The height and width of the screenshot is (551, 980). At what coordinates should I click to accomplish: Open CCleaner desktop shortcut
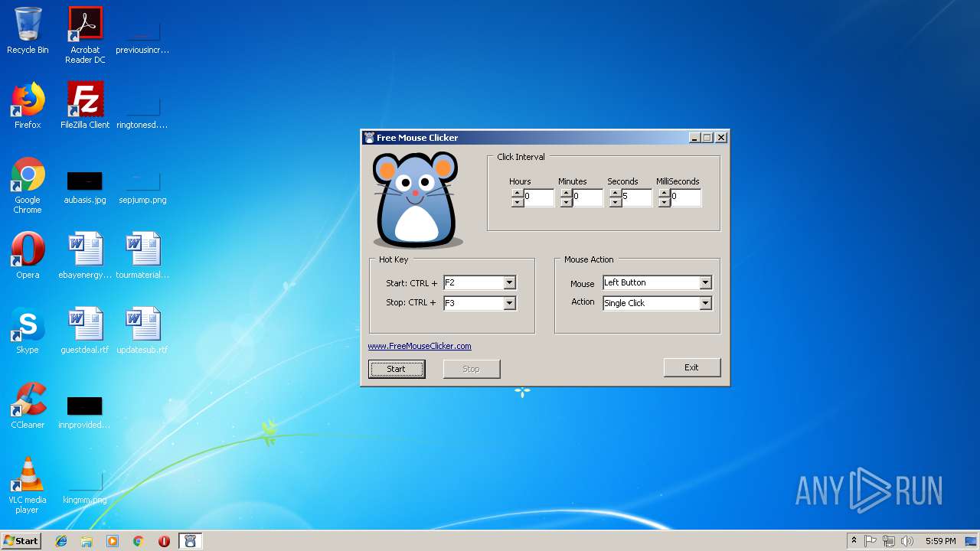(x=28, y=406)
